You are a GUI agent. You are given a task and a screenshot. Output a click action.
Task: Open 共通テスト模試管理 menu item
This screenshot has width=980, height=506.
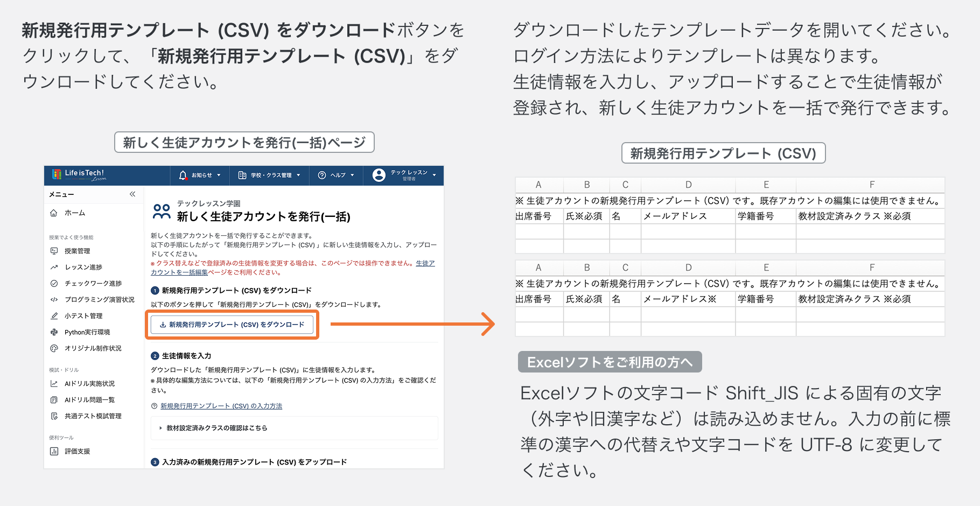(x=93, y=416)
